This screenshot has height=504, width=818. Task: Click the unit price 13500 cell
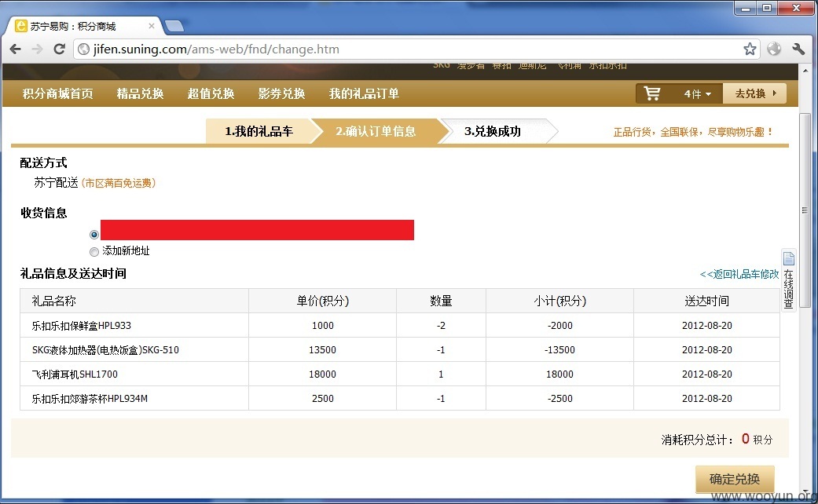tap(322, 349)
